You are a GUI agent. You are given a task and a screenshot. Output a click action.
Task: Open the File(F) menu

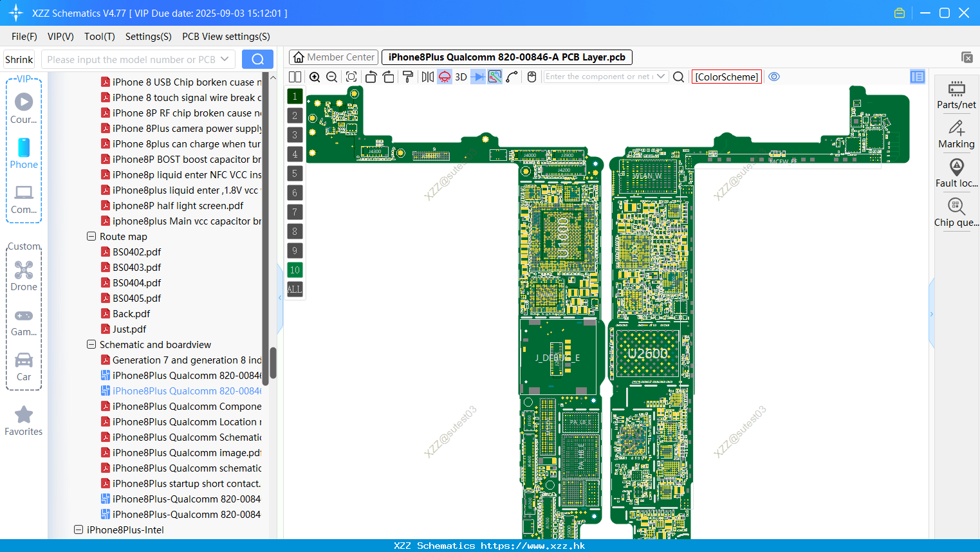point(24,37)
